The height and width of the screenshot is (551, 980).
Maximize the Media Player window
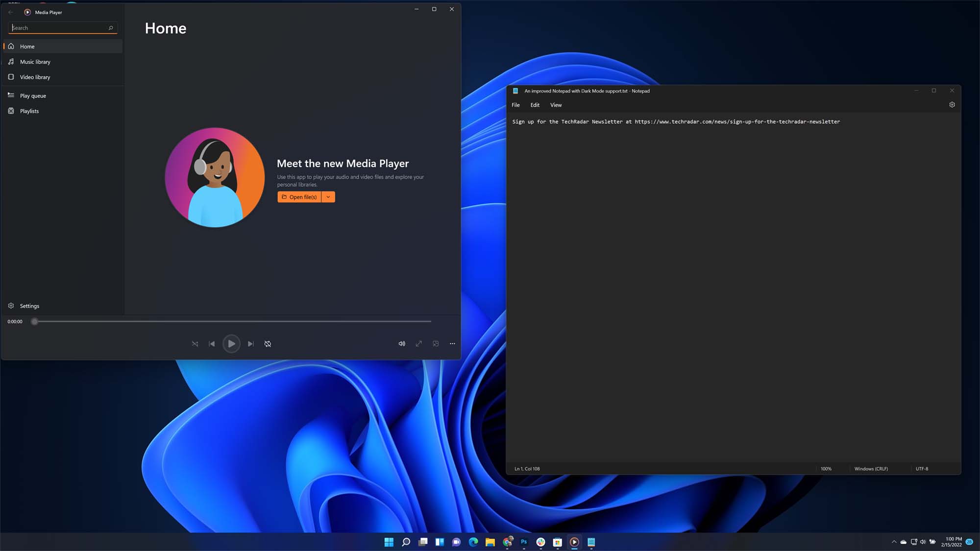(x=434, y=9)
